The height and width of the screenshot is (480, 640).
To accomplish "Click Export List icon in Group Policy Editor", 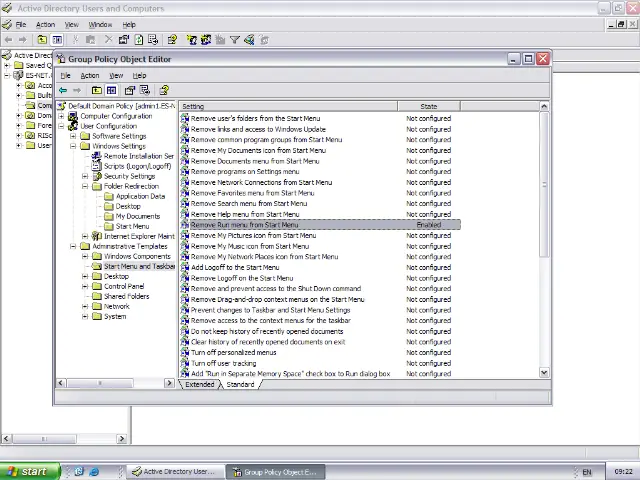I will [x=145, y=90].
